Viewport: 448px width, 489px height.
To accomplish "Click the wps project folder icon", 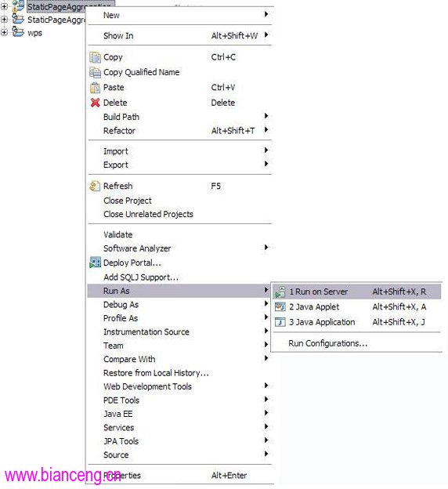I will pyautogui.click(x=18, y=32).
